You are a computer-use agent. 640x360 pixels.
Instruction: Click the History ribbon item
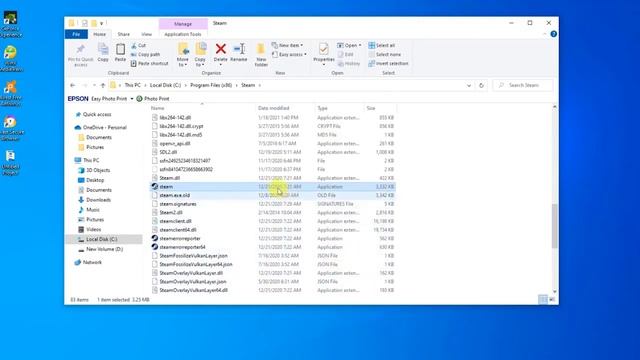point(349,64)
